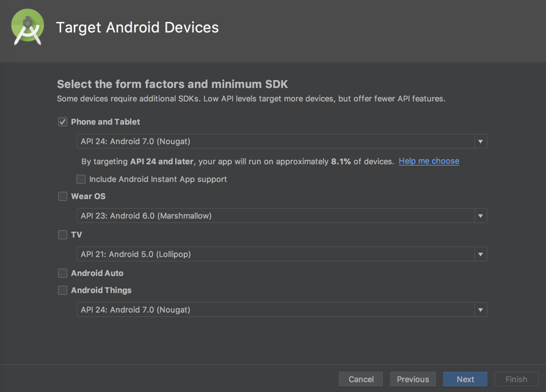The height and width of the screenshot is (392, 546).
Task: Expand the Android Things SDK dropdown
Action: (x=275, y=310)
